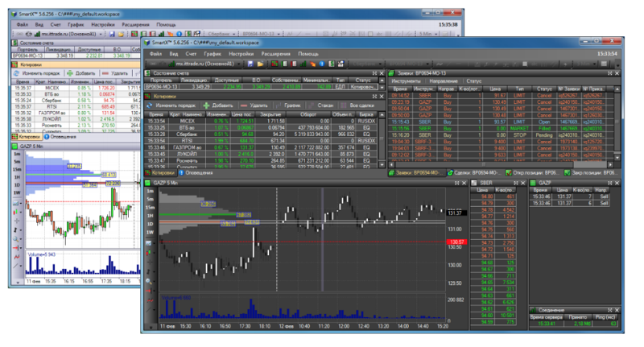The height and width of the screenshot is (347, 644).
Task: Open Настройки menu in dark front window
Action: pyautogui.click(x=241, y=54)
